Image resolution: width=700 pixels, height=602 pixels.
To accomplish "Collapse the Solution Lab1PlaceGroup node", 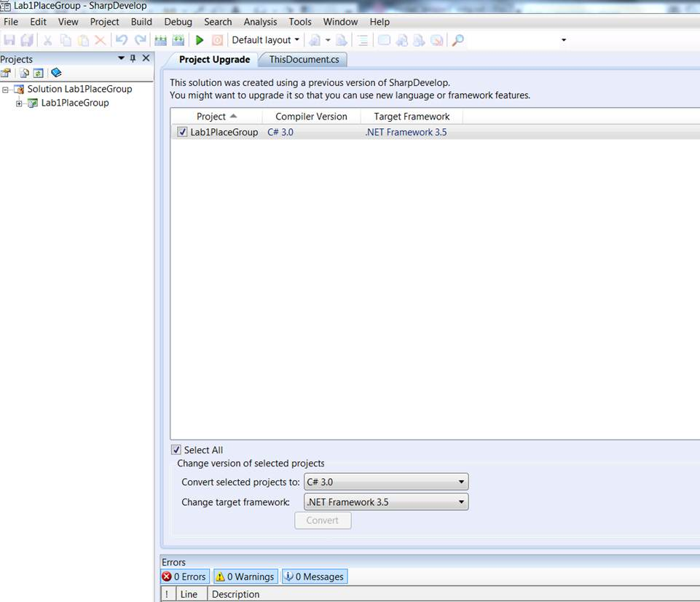I will point(6,89).
